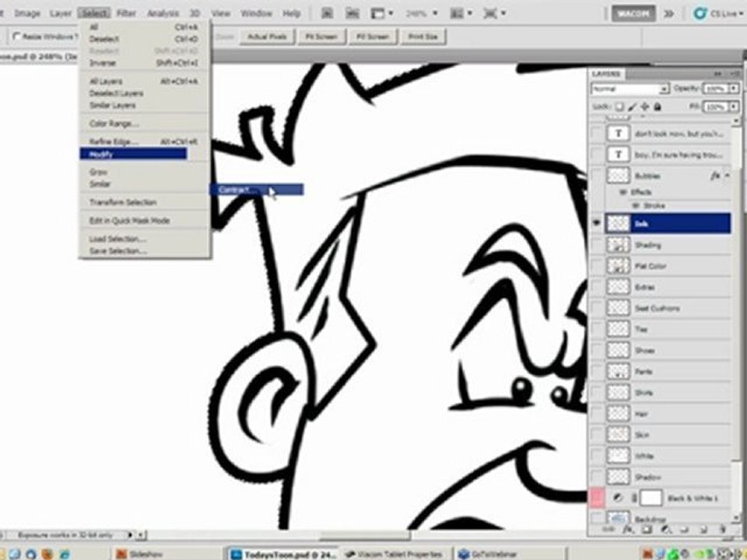This screenshot has width=747, height=560.
Task: Show the Shading layer visibility box
Action: pyautogui.click(x=597, y=245)
